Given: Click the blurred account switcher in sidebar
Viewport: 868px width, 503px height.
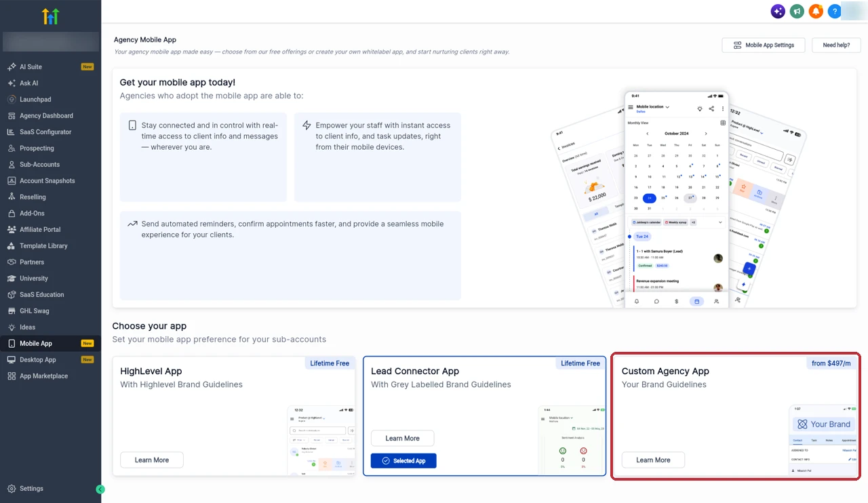Looking at the screenshot, I should [50, 41].
